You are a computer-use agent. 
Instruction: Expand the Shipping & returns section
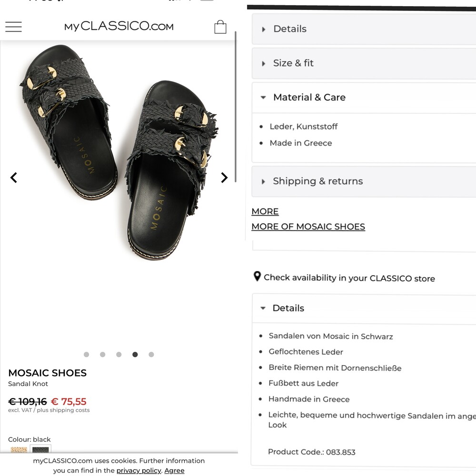364,181
